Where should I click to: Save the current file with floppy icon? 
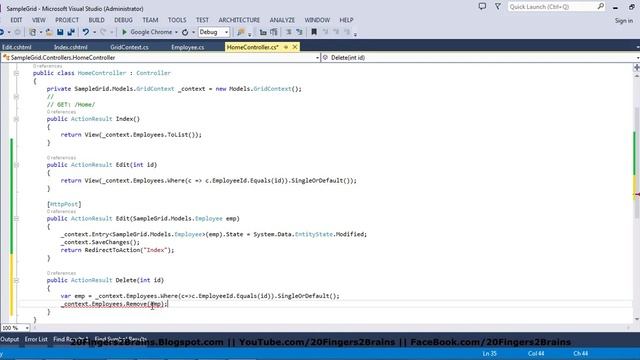click(x=60, y=32)
